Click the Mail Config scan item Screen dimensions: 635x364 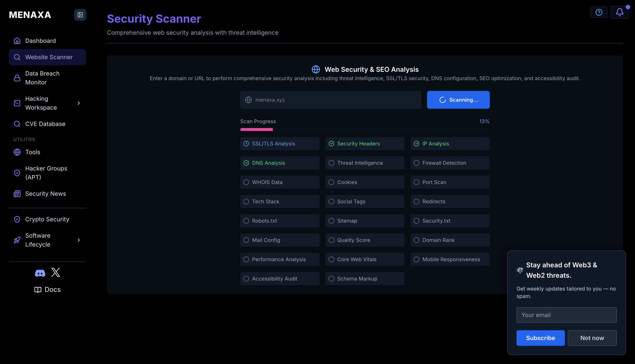(280, 240)
